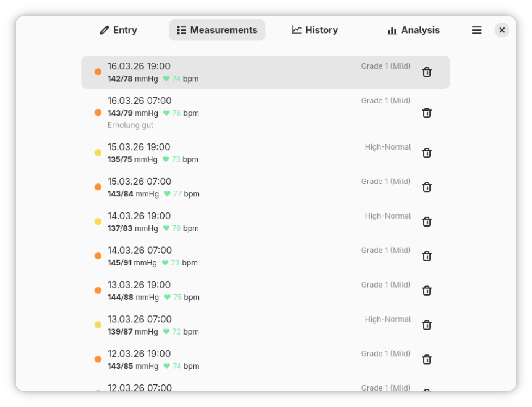The image size is (532, 407).
Task: Select the 137/83 mmHg High-Normal row
Action: tap(253, 222)
